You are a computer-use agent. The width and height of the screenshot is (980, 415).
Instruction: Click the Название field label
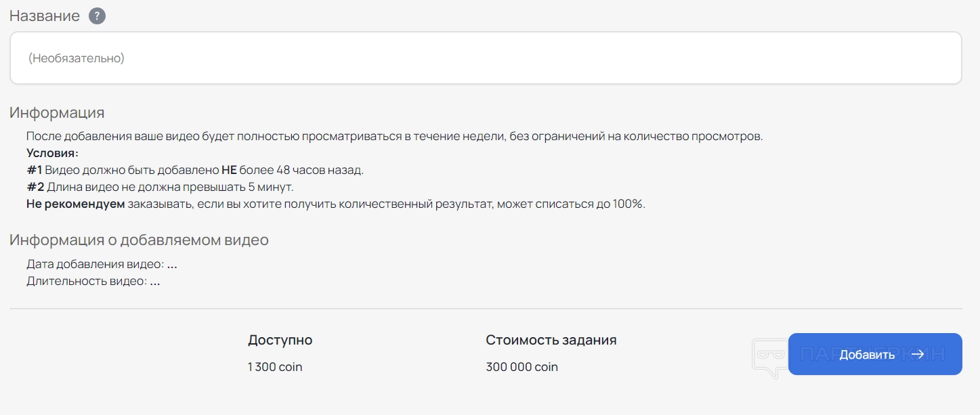[45, 16]
